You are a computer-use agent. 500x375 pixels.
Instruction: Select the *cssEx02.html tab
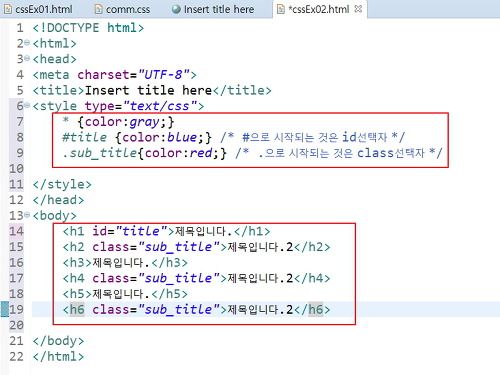[319, 9]
